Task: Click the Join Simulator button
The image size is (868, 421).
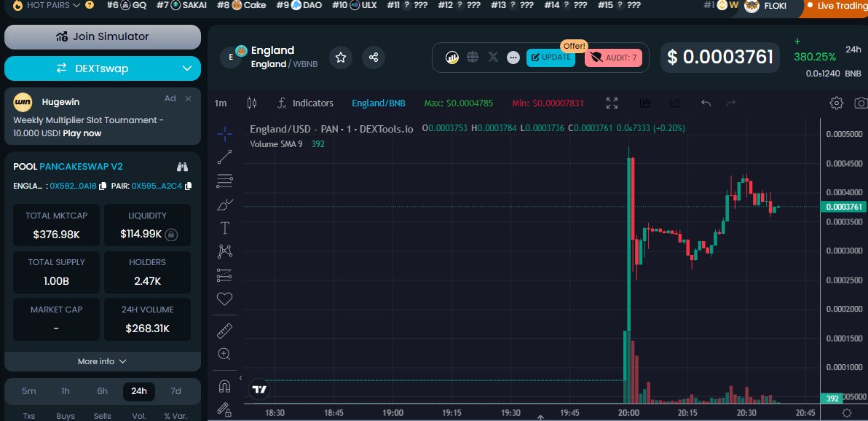Action: pos(103,36)
